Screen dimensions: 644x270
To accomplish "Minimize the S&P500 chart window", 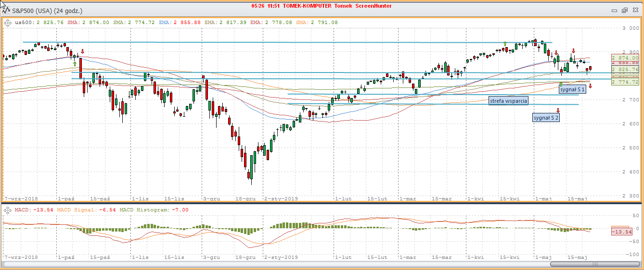I will click(615, 10).
